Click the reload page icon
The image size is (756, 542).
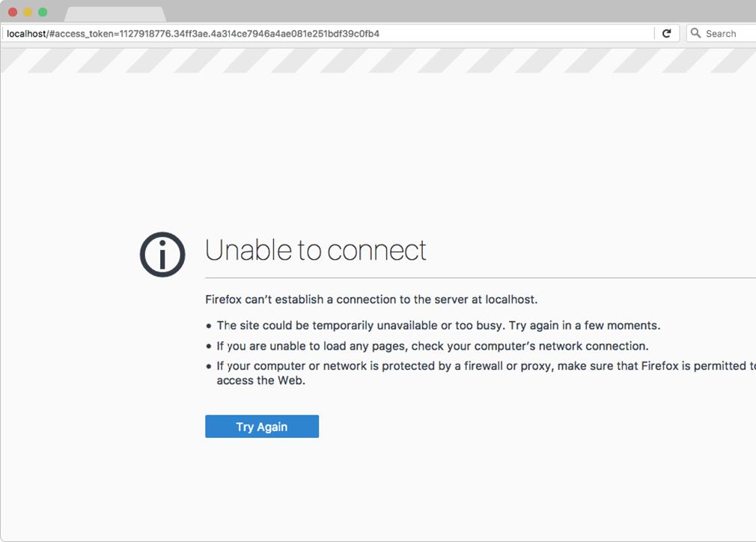tap(666, 34)
